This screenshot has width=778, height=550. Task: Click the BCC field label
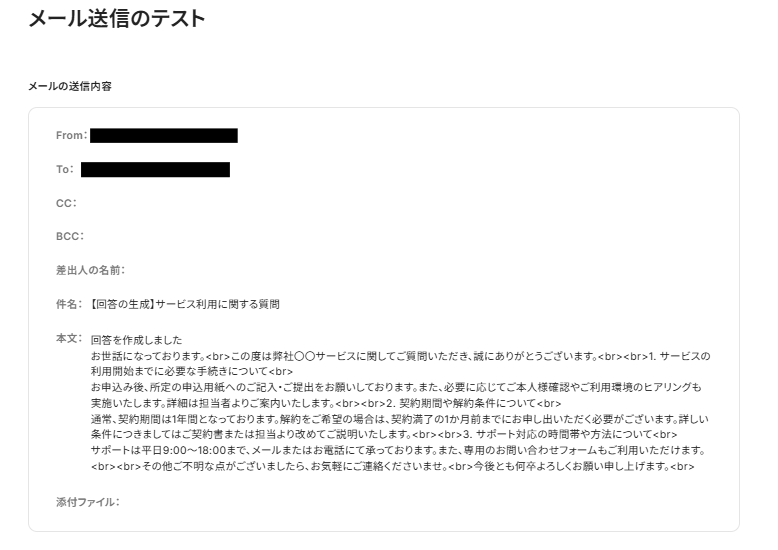click(69, 236)
